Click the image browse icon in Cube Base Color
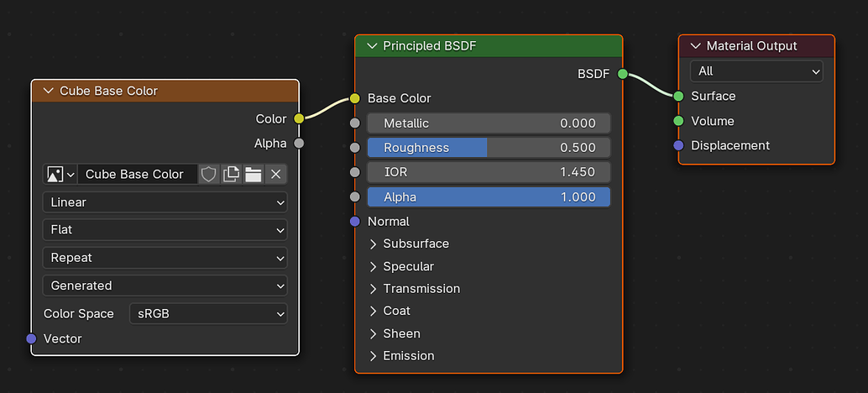 [60, 175]
